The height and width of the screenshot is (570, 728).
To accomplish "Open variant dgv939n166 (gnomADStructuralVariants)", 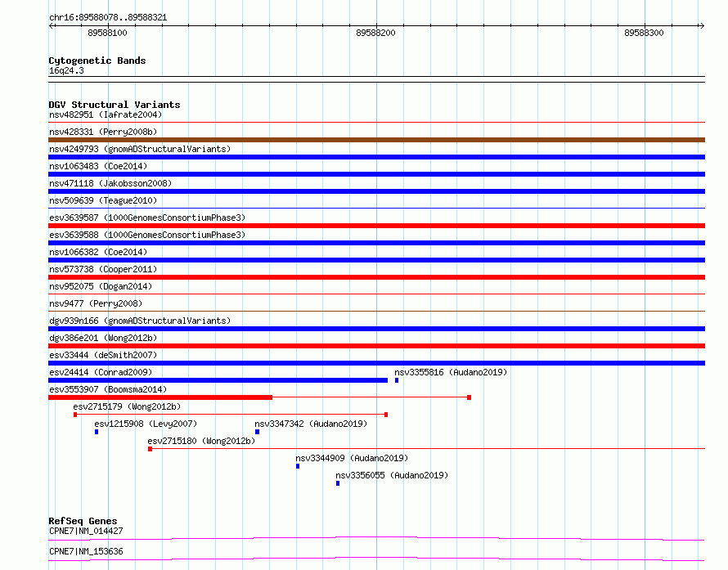I will (x=140, y=321).
